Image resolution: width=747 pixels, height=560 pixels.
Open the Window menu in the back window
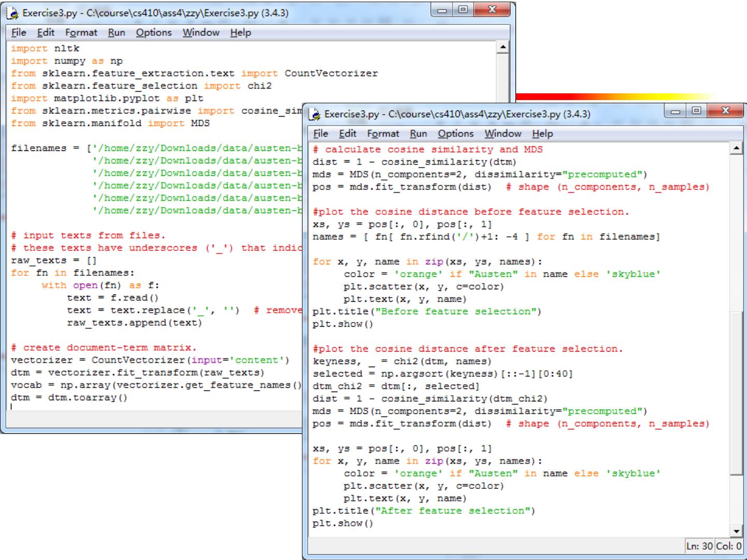(x=201, y=33)
